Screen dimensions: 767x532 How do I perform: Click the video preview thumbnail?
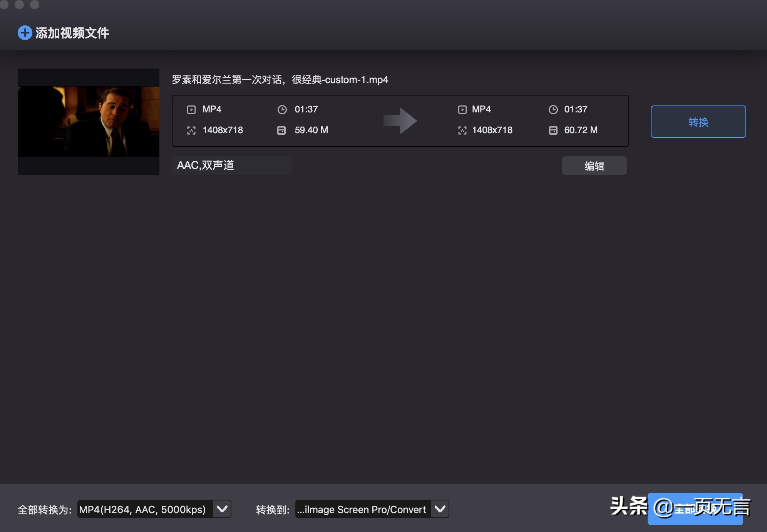(x=88, y=121)
